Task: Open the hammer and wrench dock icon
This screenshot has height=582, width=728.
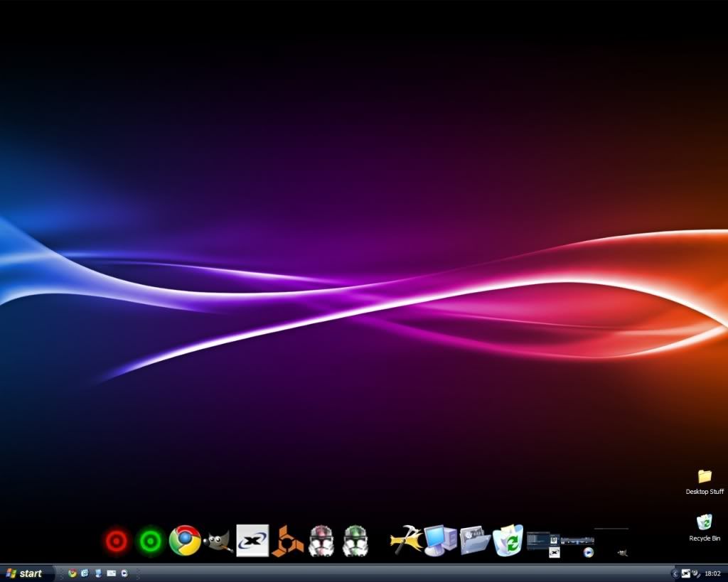Action: click(x=406, y=540)
